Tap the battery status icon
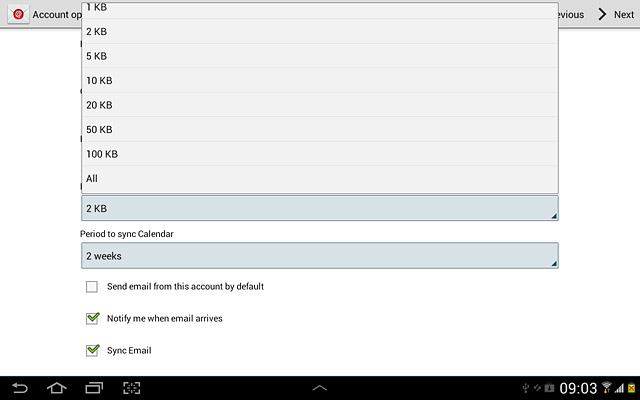The width and height of the screenshot is (640, 400). [x=631, y=388]
